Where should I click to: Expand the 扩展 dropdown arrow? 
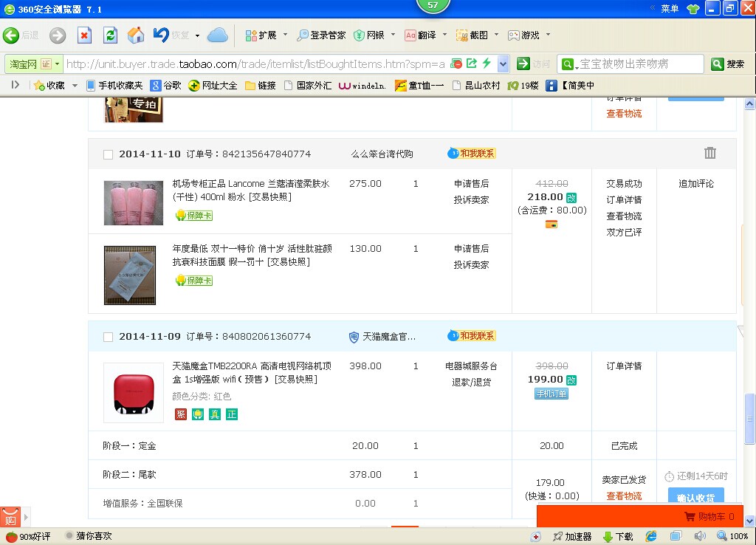[285, 35]
